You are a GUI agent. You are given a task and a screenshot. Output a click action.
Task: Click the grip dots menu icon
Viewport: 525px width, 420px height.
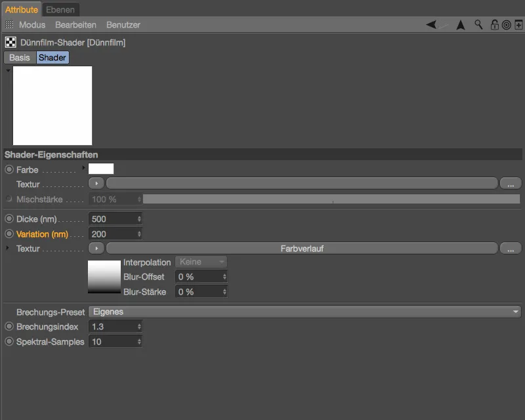[9, 24]
